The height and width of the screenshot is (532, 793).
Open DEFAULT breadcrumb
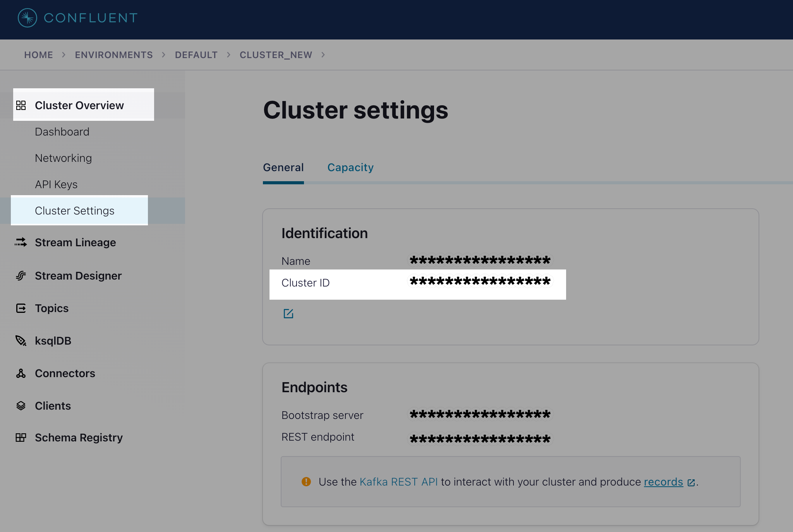tap(196, 55)
